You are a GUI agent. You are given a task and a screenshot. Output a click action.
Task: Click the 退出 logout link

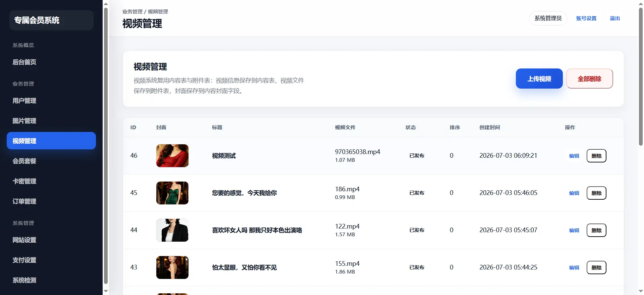[615, 18]
